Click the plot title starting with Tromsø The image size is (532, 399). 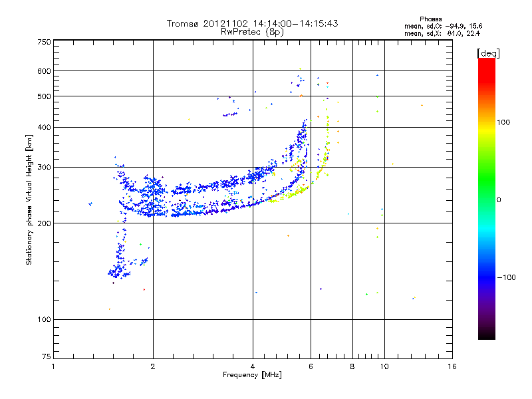(x=252, y=23)
